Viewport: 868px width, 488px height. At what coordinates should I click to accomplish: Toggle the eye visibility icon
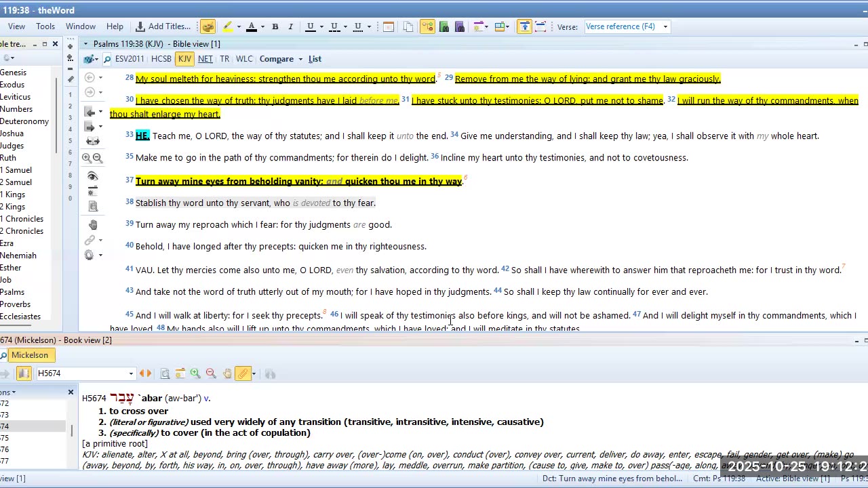(x=93, y=177)
